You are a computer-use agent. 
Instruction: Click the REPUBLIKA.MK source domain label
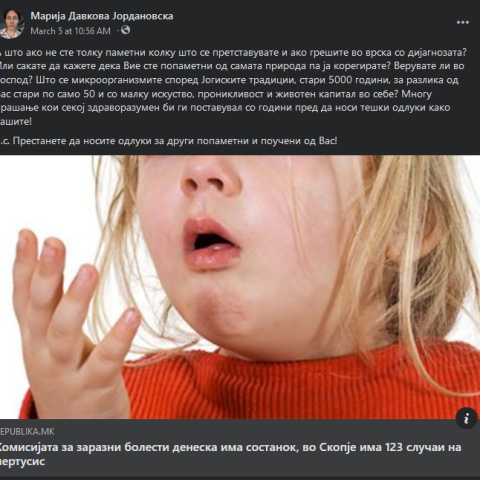click(x=27, y=432)
